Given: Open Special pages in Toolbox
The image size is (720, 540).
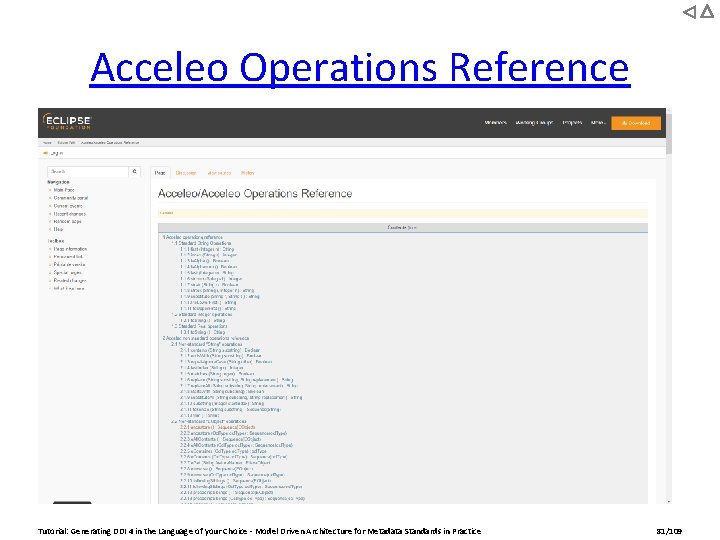Looking at the screenshot, I should tap(68, 273).
